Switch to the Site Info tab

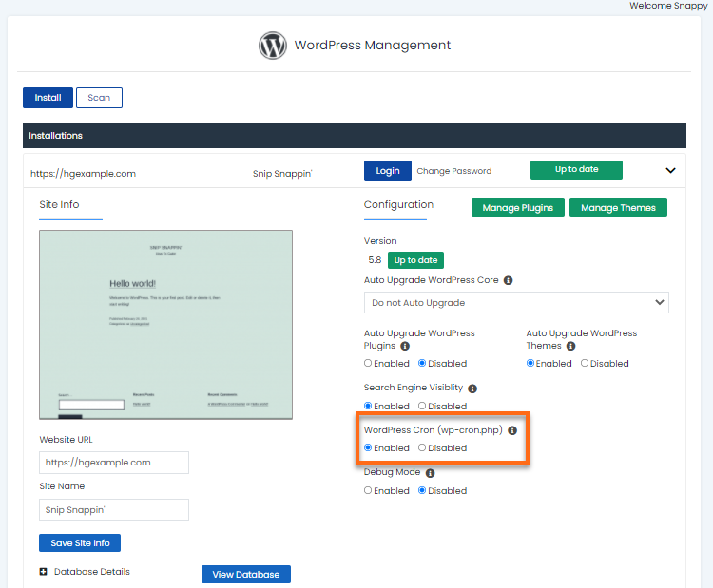click(x=59, y=204)
